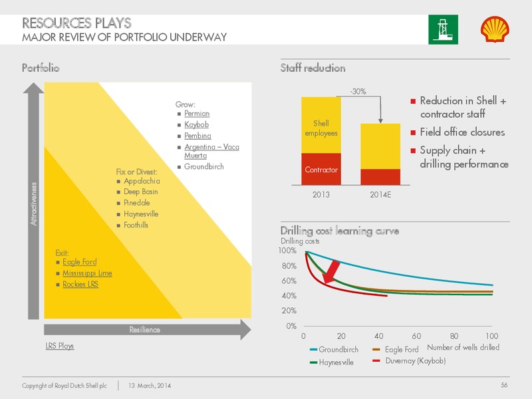Click the green Haynesville legend swatch
The image size is (532, 399).
pyautogui.click(x=313, y=362)
